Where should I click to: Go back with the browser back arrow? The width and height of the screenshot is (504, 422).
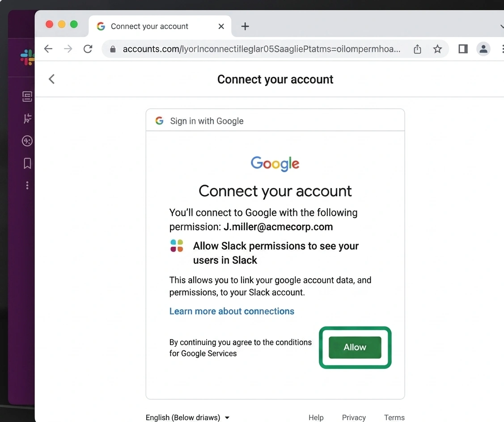click(x=48, y=49)
